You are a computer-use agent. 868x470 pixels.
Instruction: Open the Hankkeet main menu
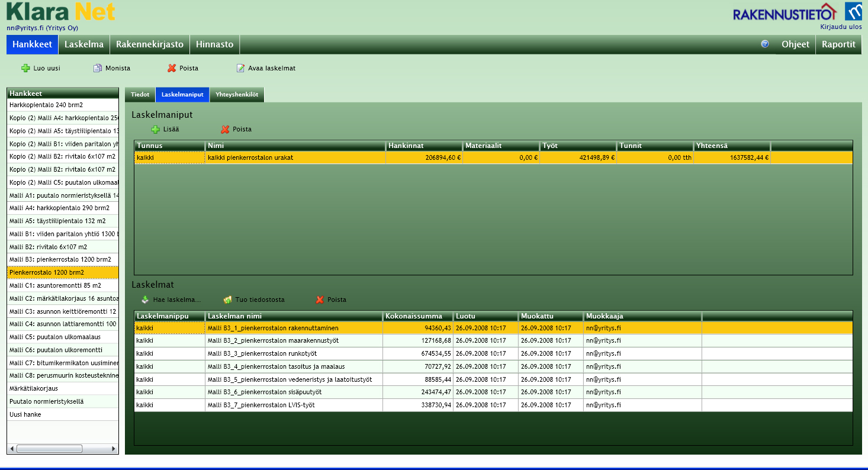pyautogui.click(x=33, y=44)
